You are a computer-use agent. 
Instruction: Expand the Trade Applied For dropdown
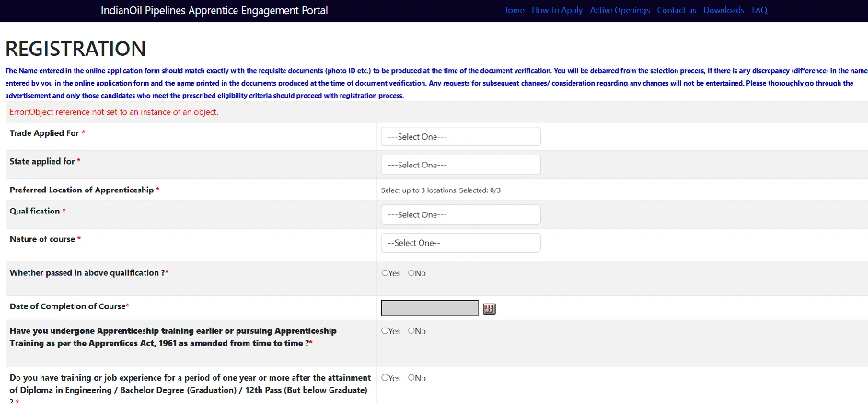460,137
